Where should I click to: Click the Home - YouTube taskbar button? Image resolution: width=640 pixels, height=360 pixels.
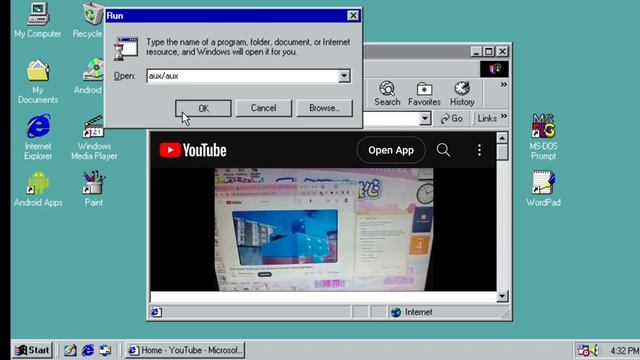[185, 350]
